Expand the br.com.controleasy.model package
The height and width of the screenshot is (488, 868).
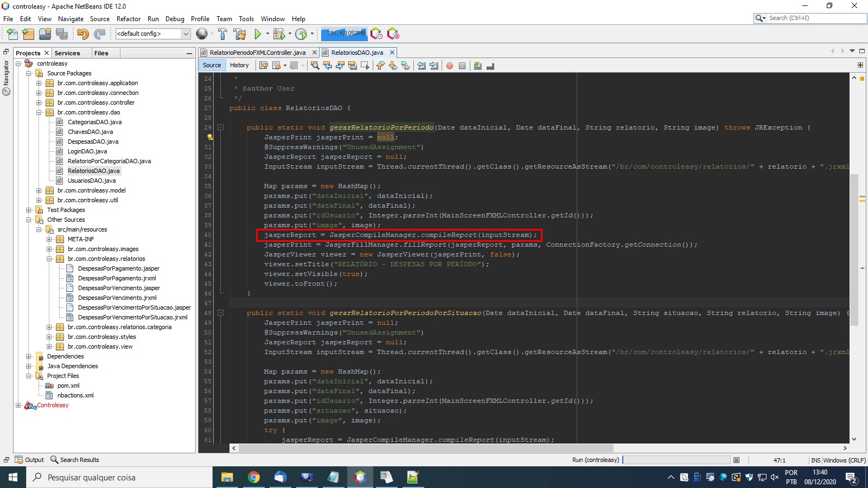coord(39,190)
